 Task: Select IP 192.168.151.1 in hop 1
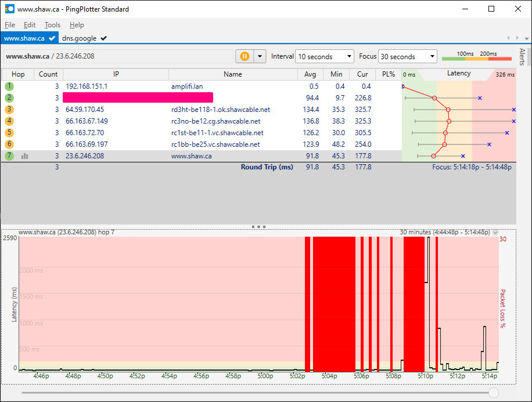(x=87, y=86)
